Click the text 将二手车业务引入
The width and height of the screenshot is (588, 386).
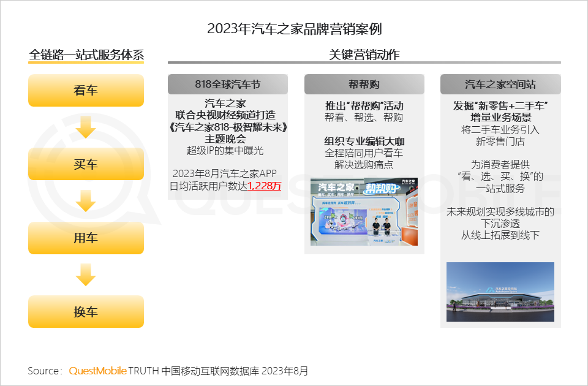pyautogui.click(x=500, y=130)
